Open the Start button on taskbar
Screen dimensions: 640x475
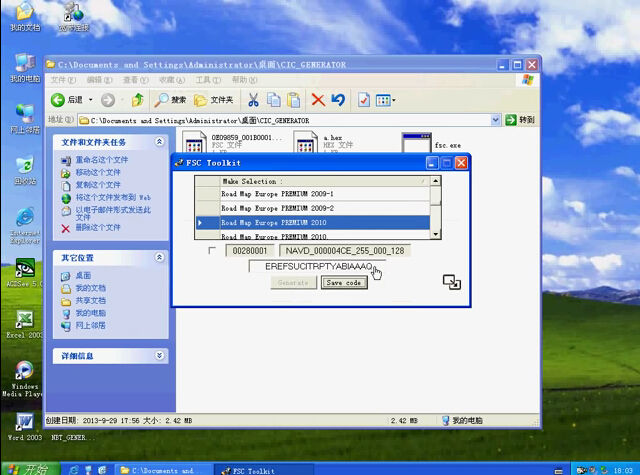31,469
